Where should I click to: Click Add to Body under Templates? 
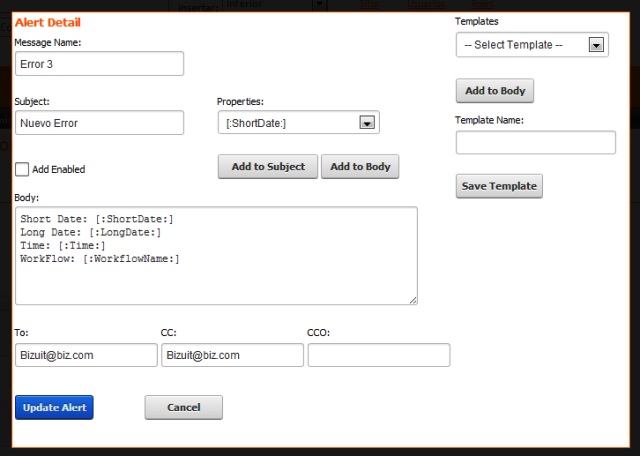tap(495, 91)
